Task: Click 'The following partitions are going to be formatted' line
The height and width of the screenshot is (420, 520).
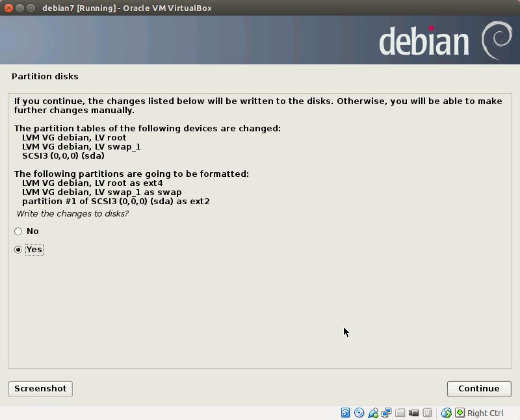Action: point(131,174)
